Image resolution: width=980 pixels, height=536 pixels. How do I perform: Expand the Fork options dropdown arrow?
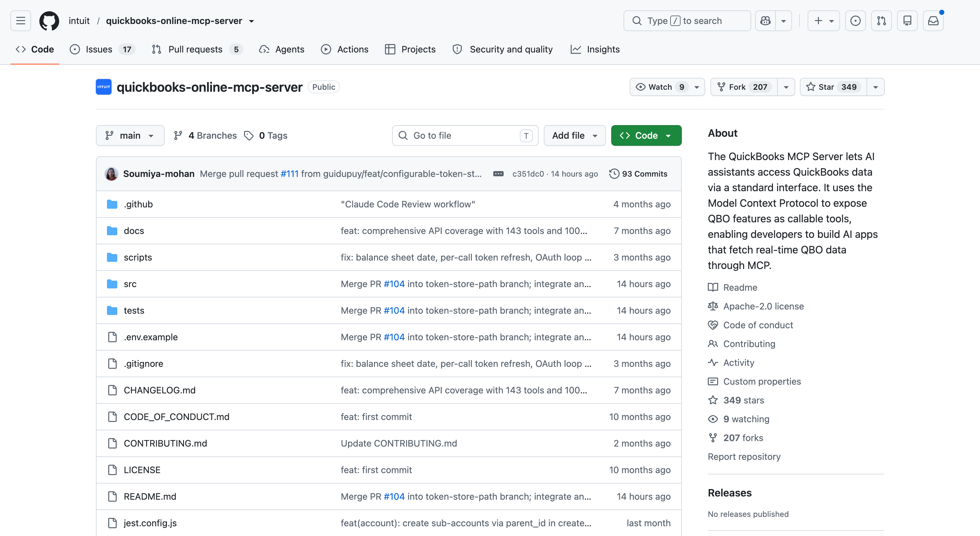(786, 87)
